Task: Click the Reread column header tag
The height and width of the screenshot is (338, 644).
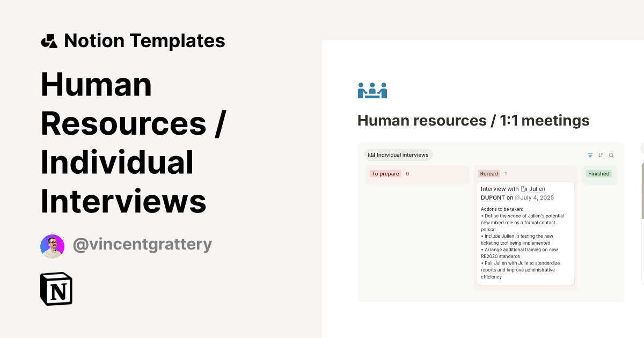Action: pos(489,173)
